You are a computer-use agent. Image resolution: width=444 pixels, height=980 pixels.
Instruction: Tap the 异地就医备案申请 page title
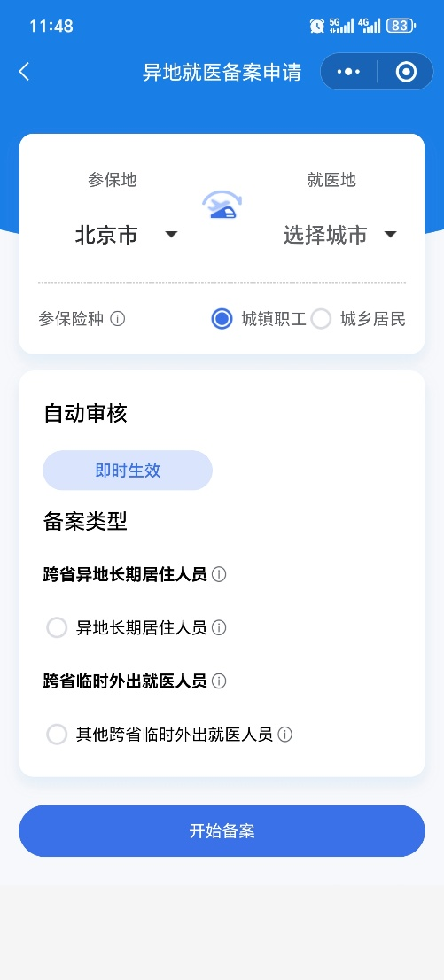click(222, 72)
